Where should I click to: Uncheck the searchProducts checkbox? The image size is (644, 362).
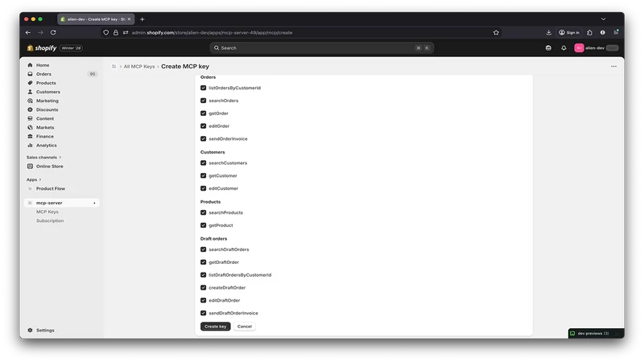pyautogui.click(x=204, y=212)
